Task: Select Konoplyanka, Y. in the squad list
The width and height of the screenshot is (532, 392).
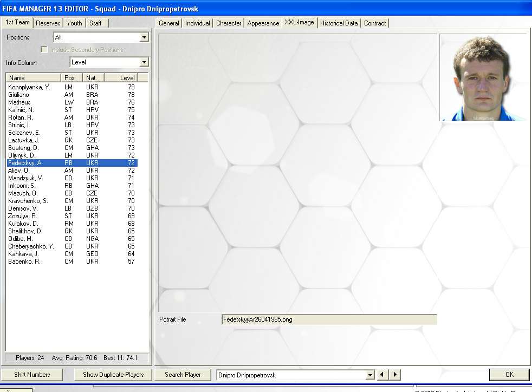Action: (29, 87)
